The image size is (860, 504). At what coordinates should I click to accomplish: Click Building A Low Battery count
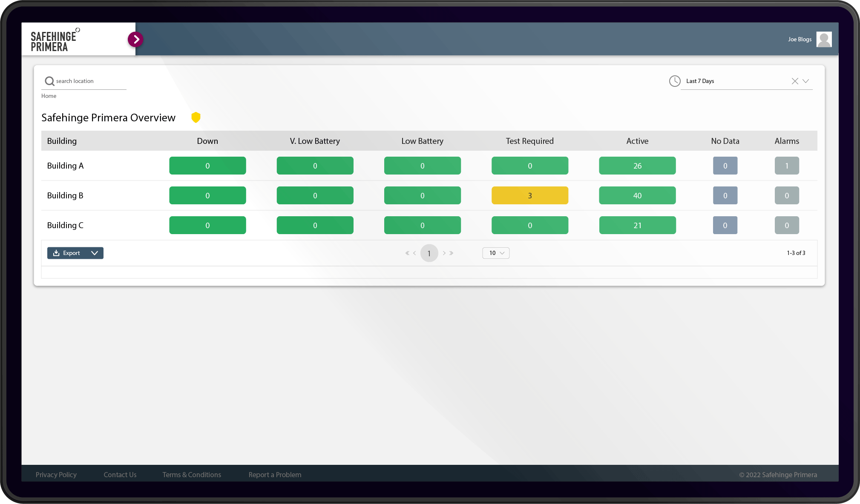(422, 166)
